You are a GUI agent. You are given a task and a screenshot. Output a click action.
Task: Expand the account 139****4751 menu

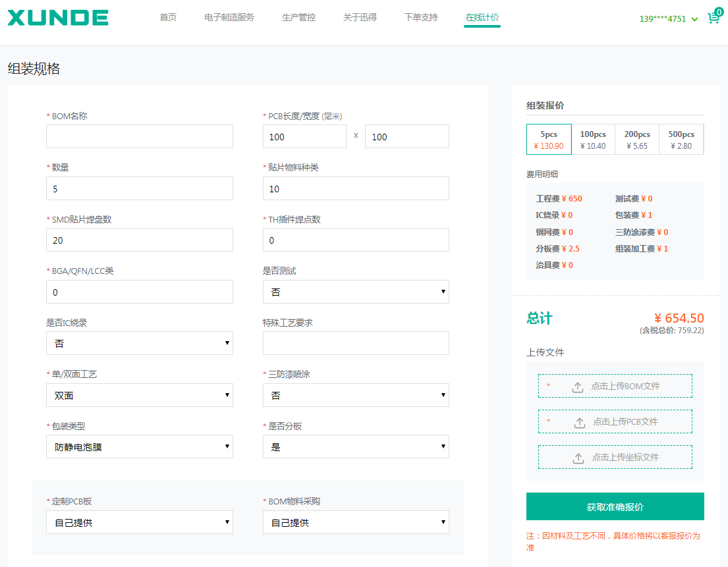668,19
